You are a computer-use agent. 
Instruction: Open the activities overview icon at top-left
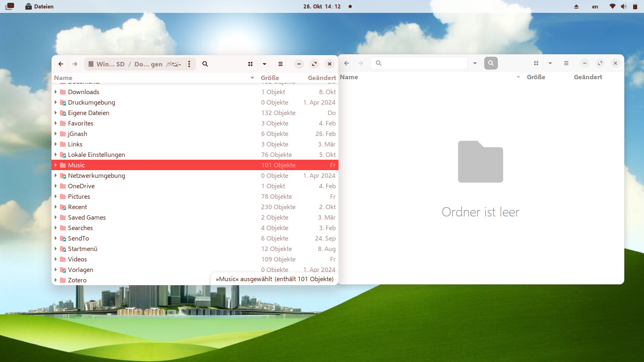pyautogui.click(x=10, y=6)
